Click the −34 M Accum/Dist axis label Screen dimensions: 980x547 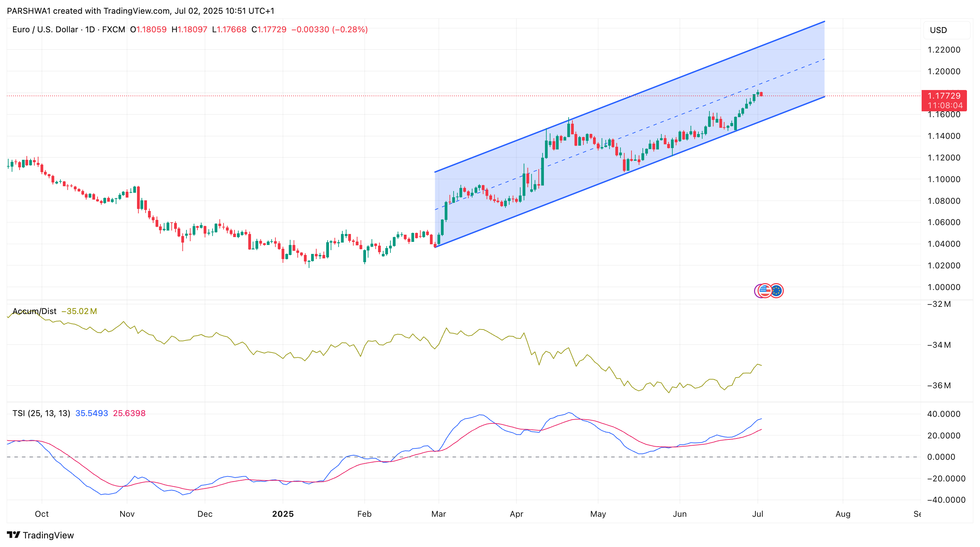click(939, 345)
